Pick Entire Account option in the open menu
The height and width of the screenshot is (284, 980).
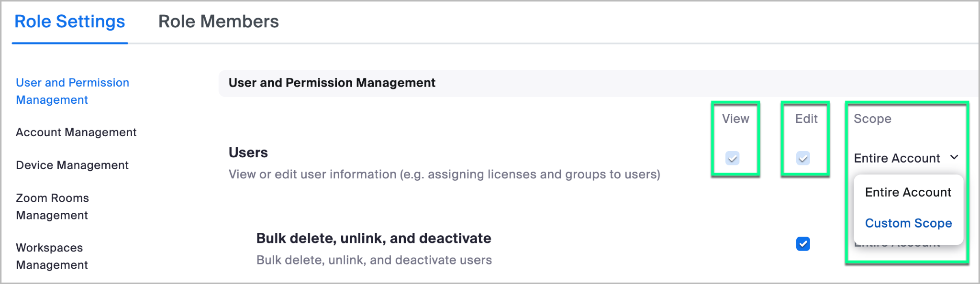pyautogui.click(x=908, y=192)
